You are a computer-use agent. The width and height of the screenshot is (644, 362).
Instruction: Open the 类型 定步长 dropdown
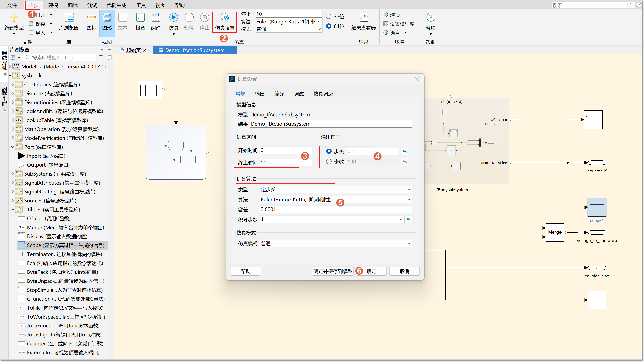click(x=336, y=189)
